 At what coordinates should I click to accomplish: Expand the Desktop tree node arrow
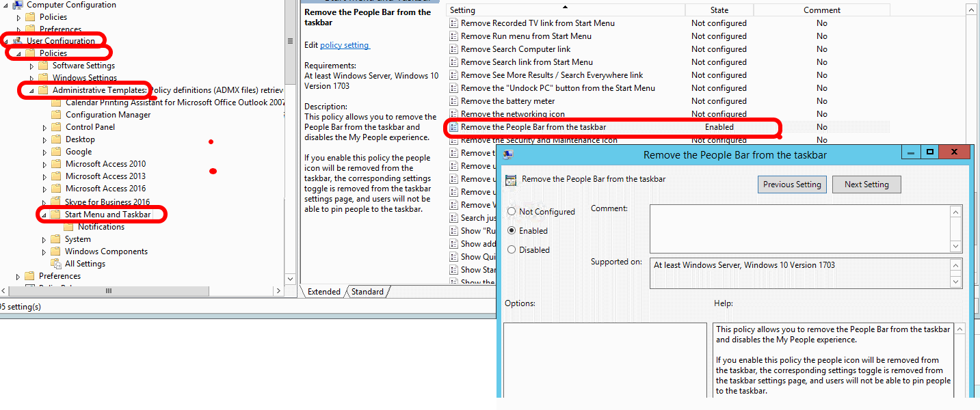click(45, 139)
